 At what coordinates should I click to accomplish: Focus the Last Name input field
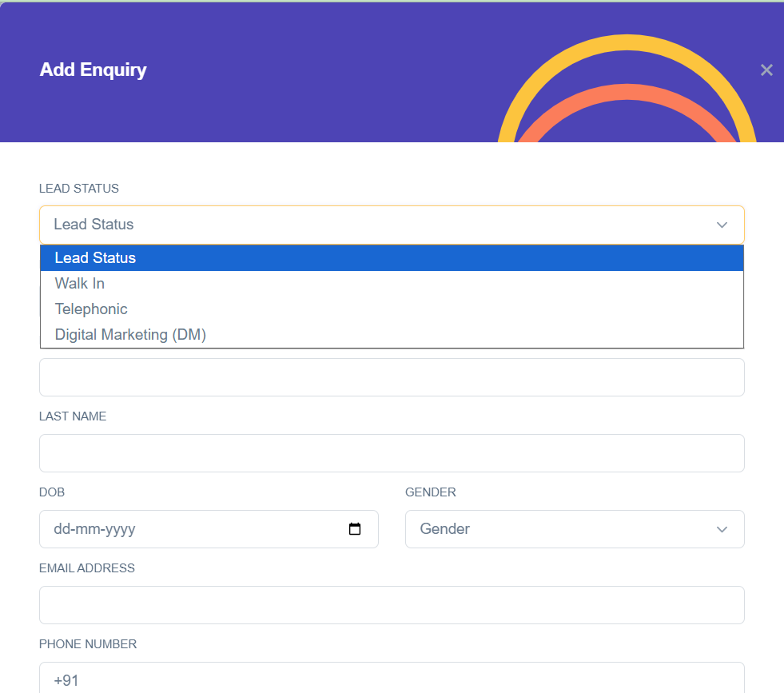coord(392,453)
